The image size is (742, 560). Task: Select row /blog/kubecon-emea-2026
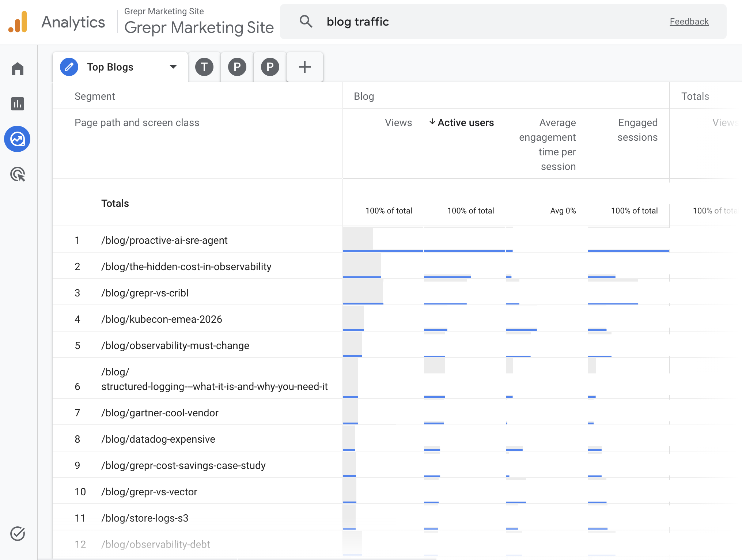tap(162, 319)
